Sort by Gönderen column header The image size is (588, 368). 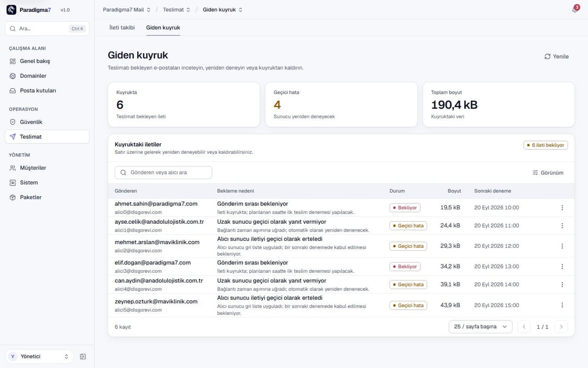point(126,191)
